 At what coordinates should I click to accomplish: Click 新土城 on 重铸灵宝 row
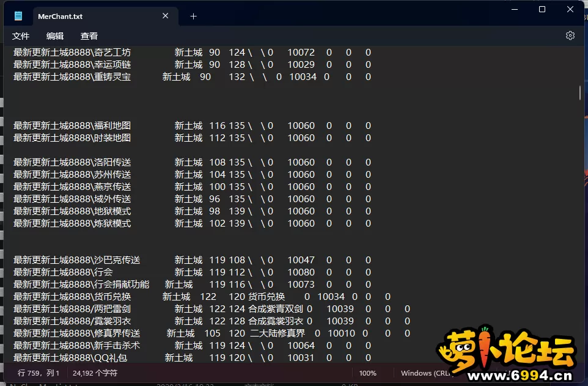tap(176, 77)
